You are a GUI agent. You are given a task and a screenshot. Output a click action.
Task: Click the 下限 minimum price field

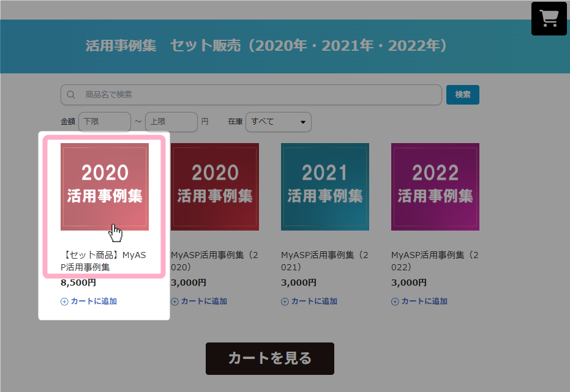tap(105, 122)
